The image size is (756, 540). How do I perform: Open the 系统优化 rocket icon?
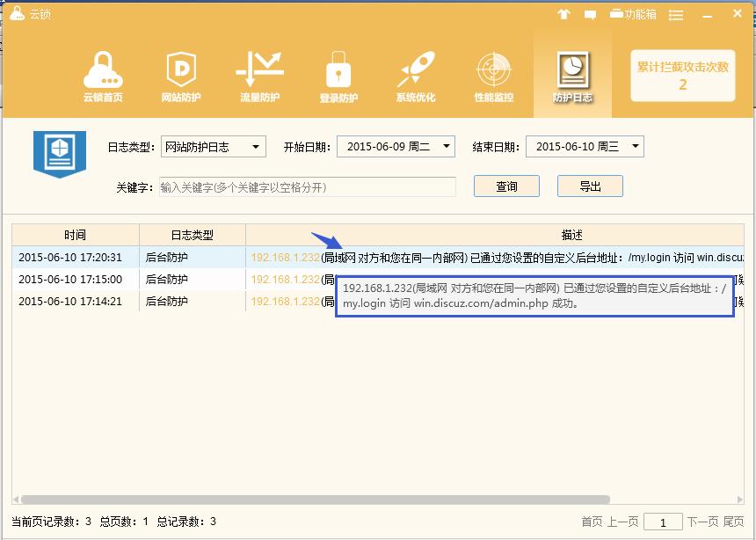coord(416,77)
